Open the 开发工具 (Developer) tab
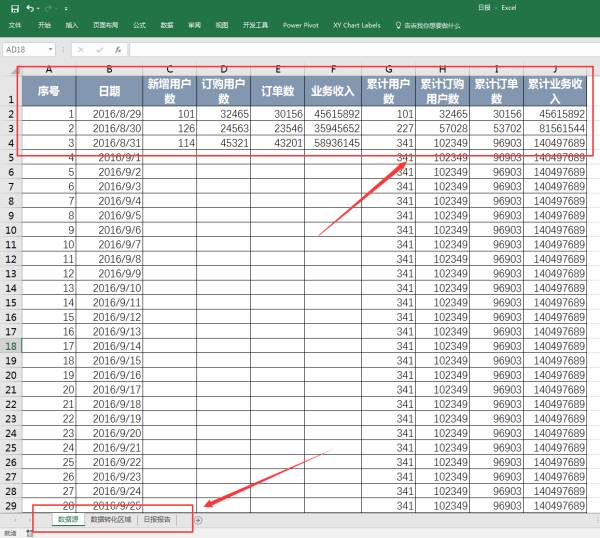This screenshot has height=538, width=600. point(255,25)
